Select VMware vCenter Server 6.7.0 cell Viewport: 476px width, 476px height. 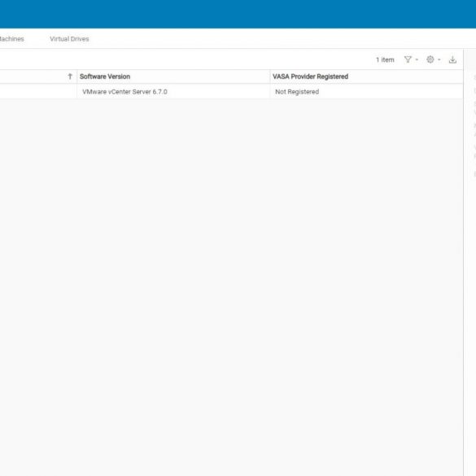pyautogui.click(x=173, y=92)
